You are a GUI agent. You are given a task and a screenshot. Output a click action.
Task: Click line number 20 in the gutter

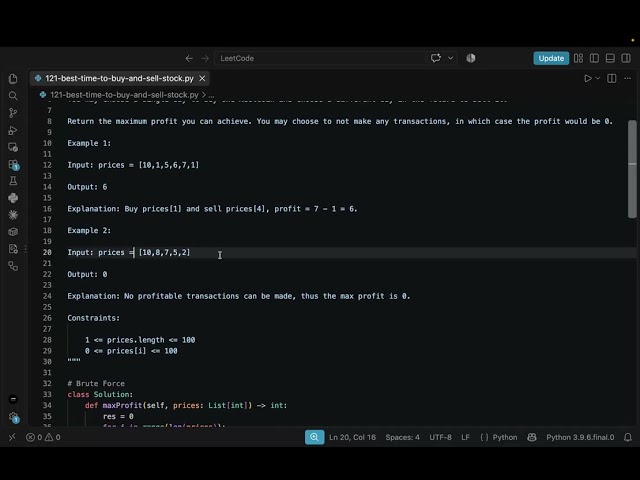coord(47,252)
